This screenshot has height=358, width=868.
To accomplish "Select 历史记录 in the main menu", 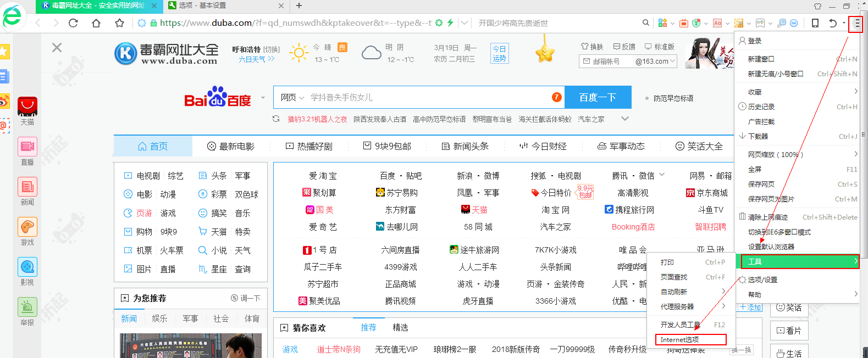I will [798, 107].
